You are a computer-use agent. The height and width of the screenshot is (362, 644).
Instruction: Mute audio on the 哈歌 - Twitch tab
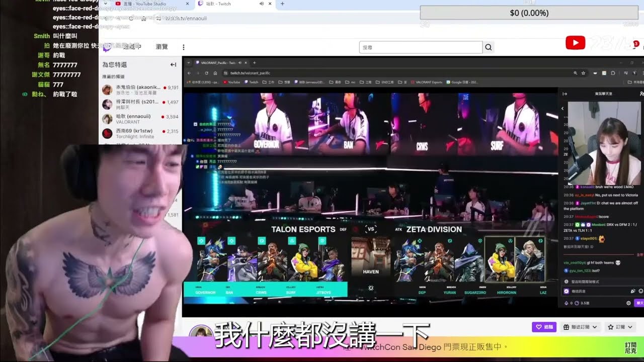tap(261, 4)
